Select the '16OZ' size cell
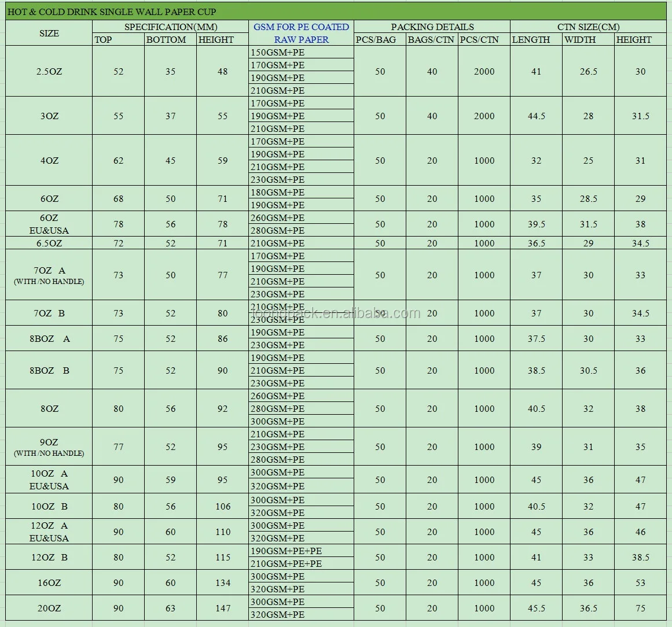The width and height of the screenshot is (672, 627). point(49,582)
